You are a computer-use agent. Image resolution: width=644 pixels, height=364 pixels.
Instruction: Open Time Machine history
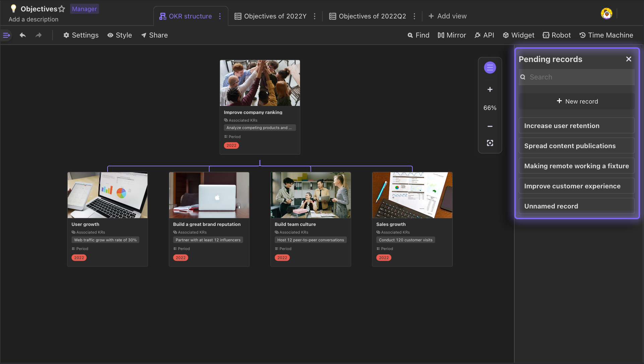click(606, 35)
